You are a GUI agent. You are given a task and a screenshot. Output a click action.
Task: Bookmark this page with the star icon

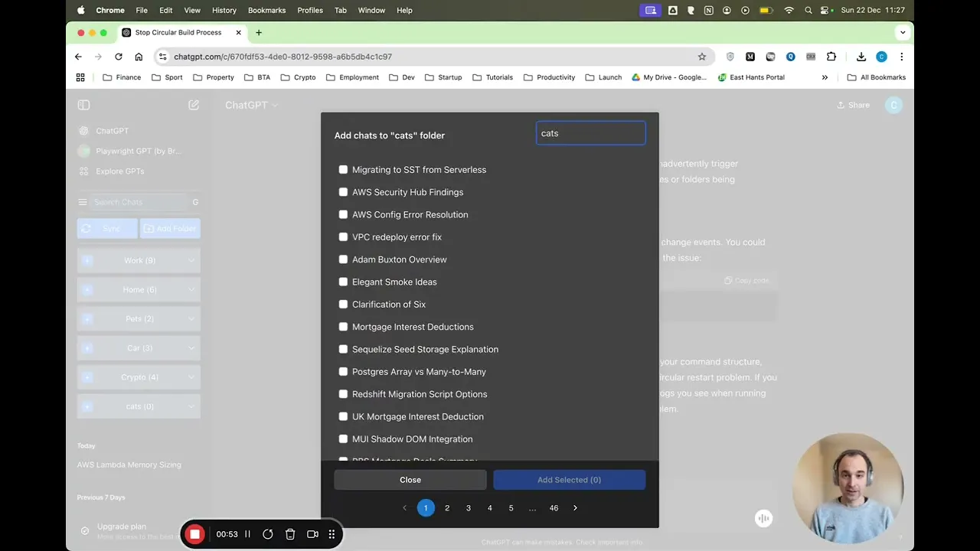702,57
